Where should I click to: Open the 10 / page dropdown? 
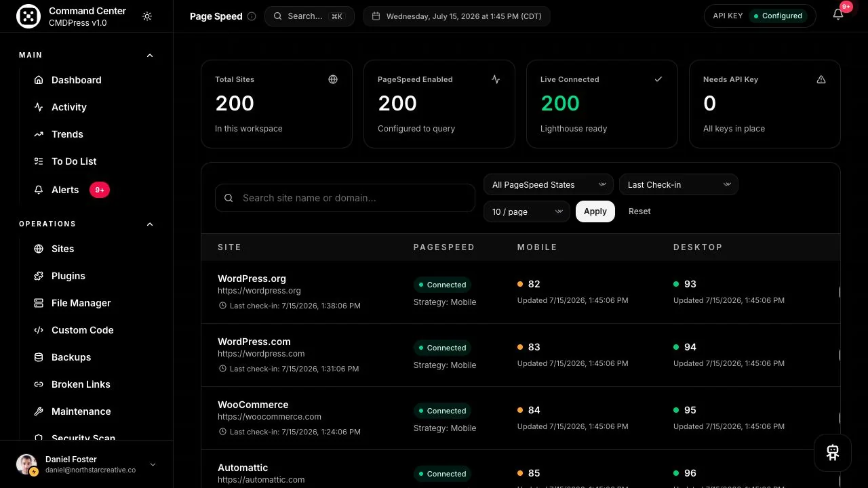pyautogui.click(x=527, y=211)
